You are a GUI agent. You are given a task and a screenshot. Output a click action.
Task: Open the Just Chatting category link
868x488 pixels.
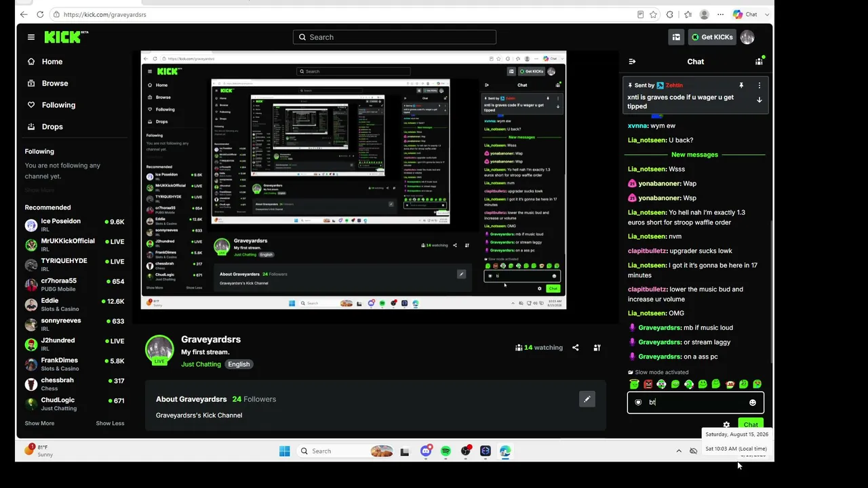201,365
